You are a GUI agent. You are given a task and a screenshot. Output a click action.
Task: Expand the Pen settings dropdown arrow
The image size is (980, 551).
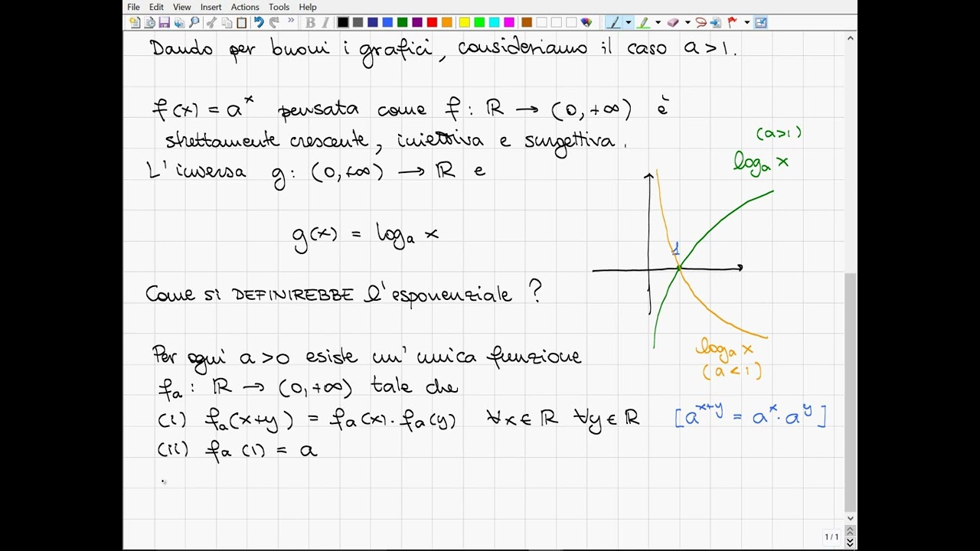click(x=629, y=22)
